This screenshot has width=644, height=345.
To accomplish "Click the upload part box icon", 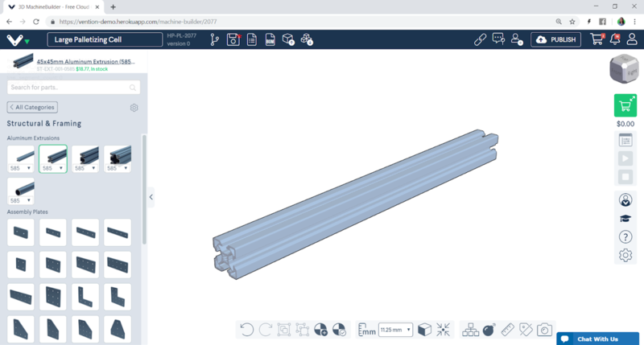I will (x=288, y=39).
